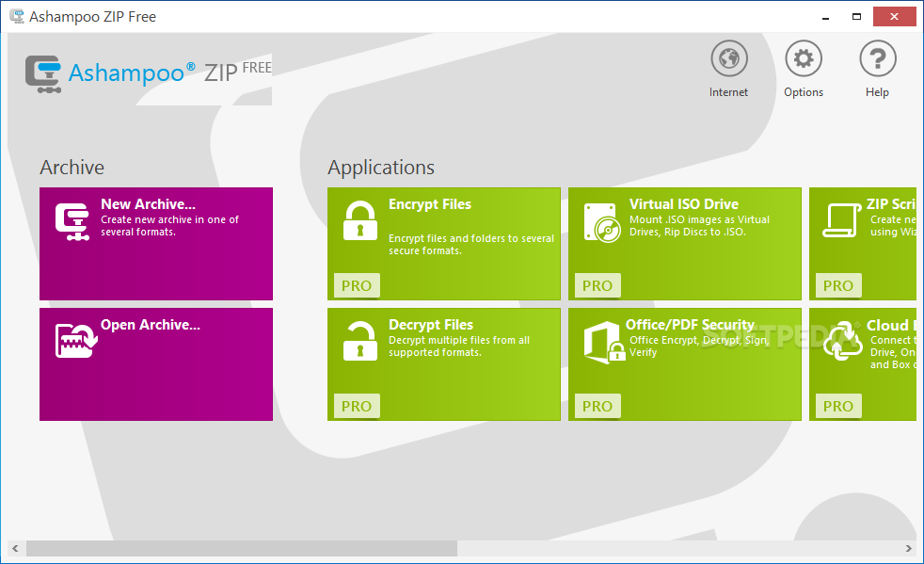924x564 pixels.
Task: Click the Ashampoo ZIP logo icon
Action: [x=43, y=74]
